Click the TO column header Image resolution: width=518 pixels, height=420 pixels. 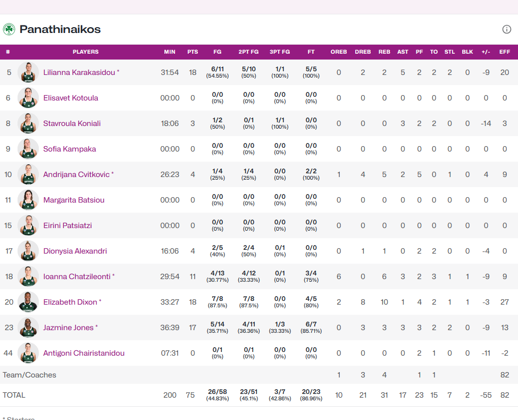click(x=434, y=52)
